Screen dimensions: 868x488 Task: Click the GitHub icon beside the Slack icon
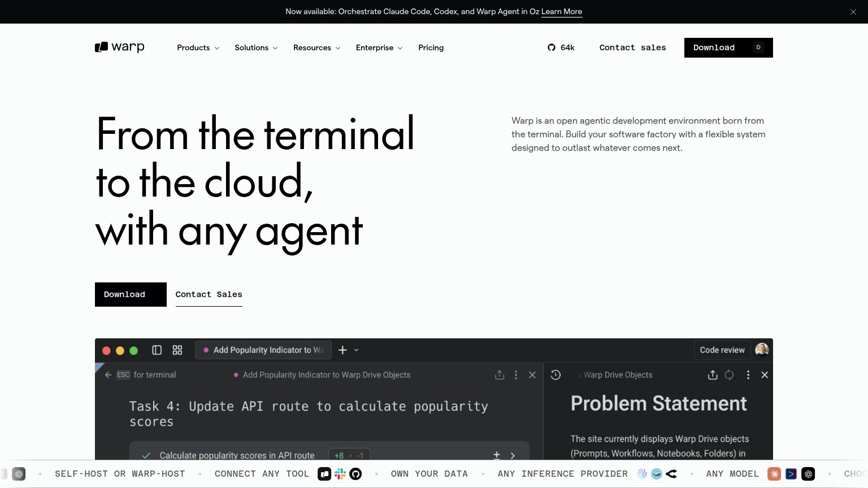click(355, 474)
